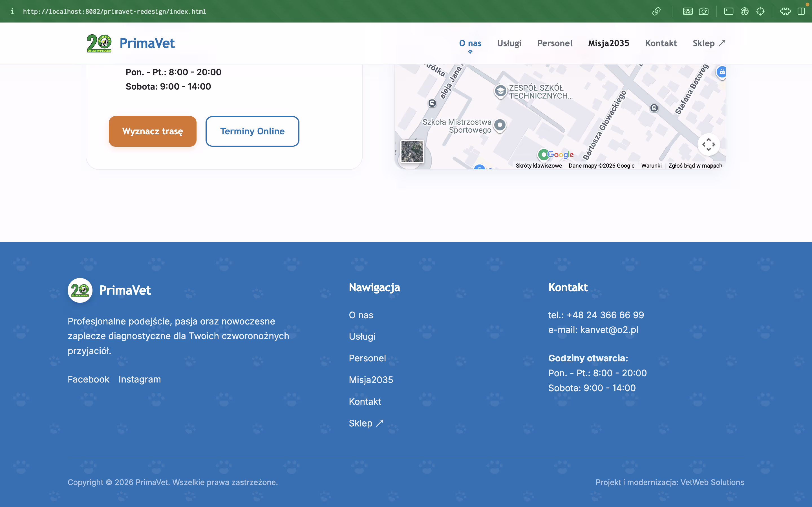The height and width of the screenshot is (507, 812).
Task: Click the Facebook link in footer
Action: pos(89,379)
